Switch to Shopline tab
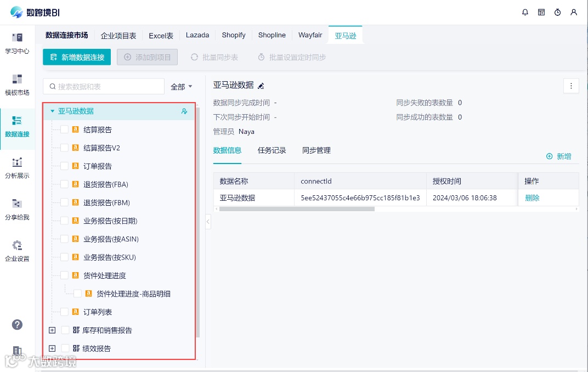 [272, 35]
